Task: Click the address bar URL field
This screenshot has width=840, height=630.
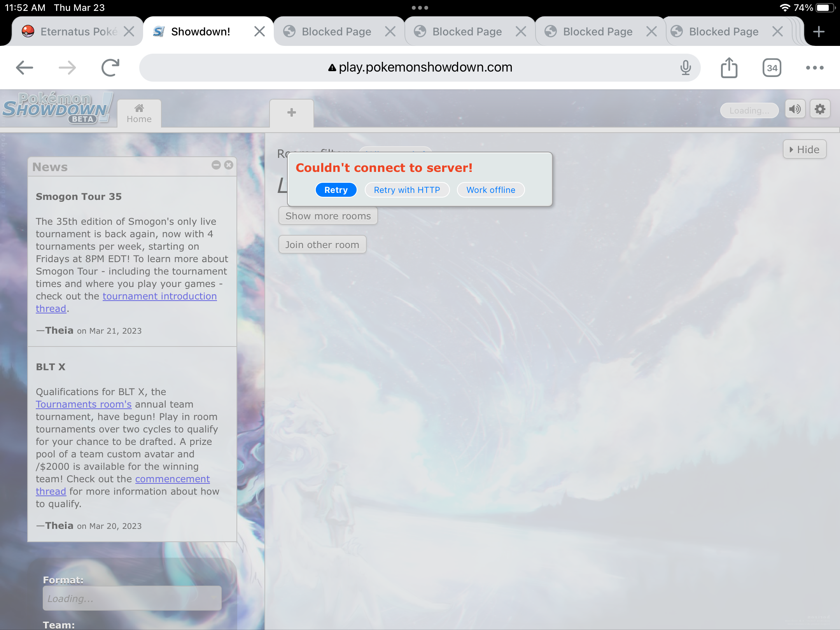Action: (420, 68)
